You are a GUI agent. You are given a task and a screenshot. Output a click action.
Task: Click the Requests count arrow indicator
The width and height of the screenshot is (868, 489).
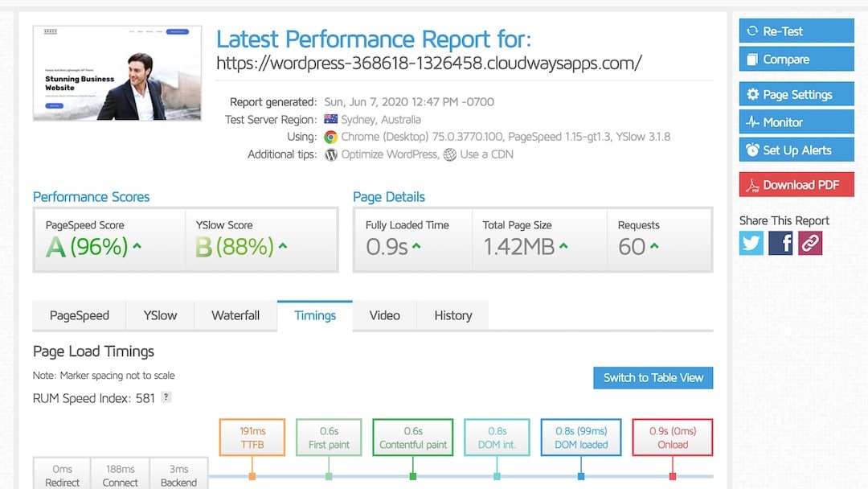pos(654,246)
